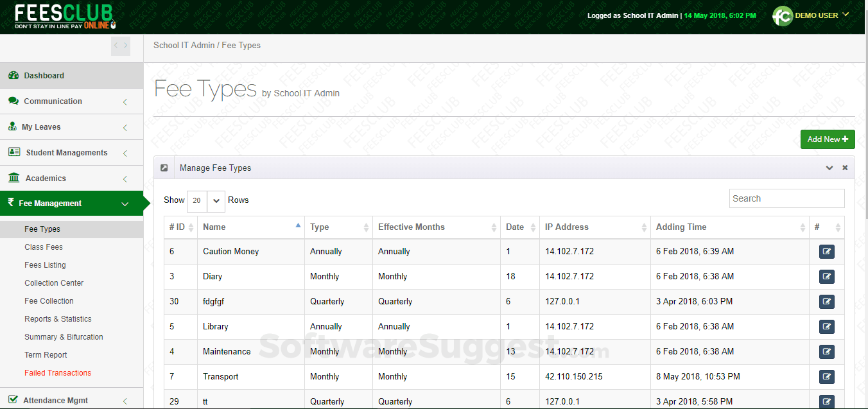The width and height of the screenshot is (868, 409).
Task: Click the Dashboard menu label
Action: point(44,76)
